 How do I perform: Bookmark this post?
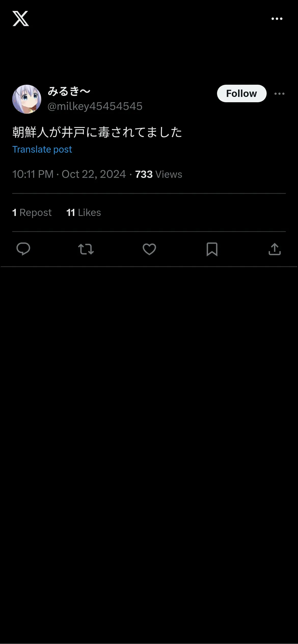(x=212, y=249)
